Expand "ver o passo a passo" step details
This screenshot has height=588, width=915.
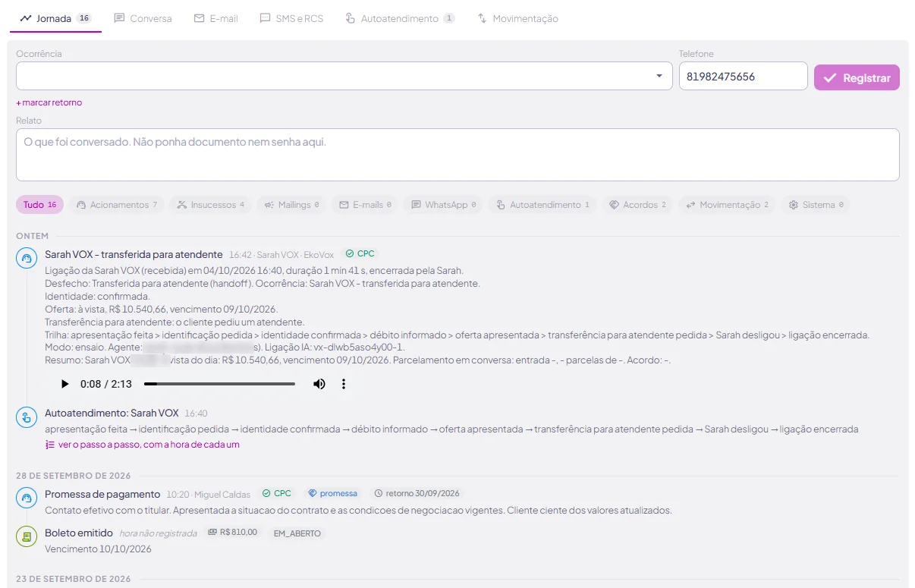143,445
